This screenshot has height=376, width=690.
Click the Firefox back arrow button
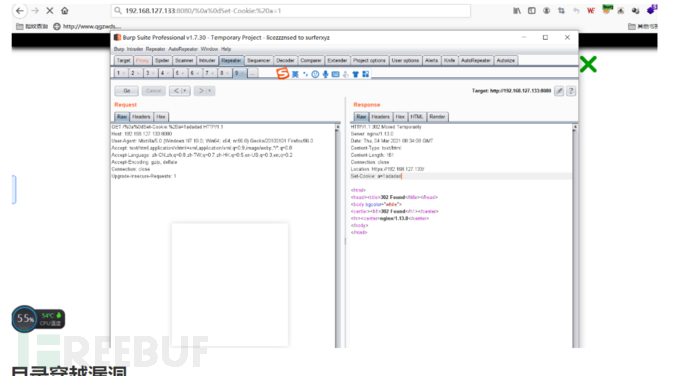pyautogui.click(x=20, y=11)
